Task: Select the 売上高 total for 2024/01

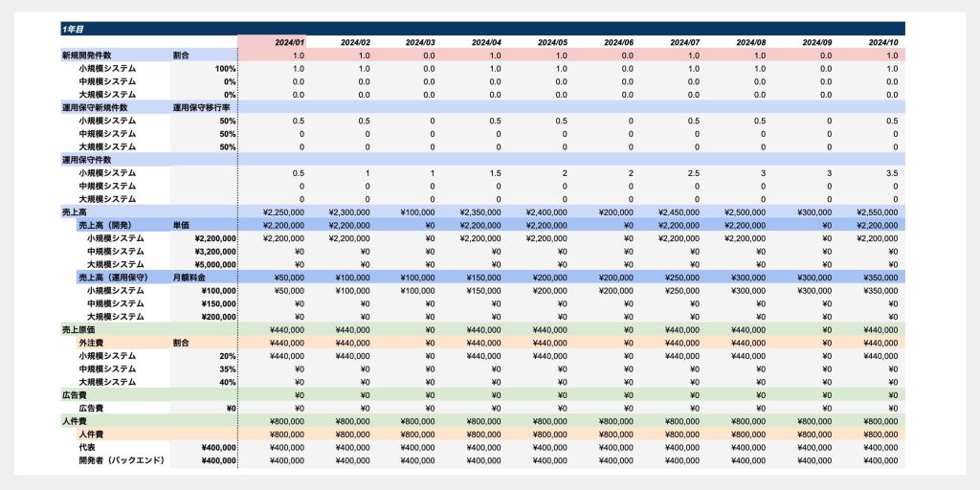Action: coord(282,212)
